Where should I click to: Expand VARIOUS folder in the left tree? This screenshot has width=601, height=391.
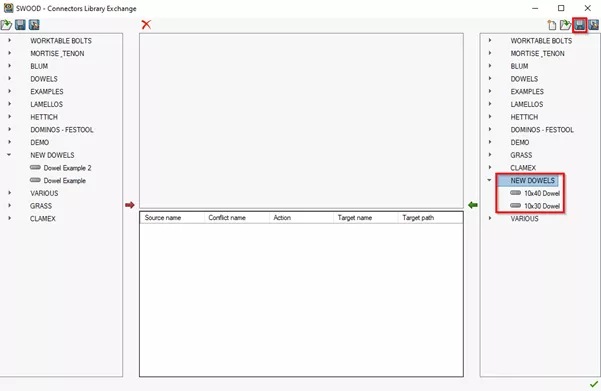pyautogui.click(x=10, y=192)
